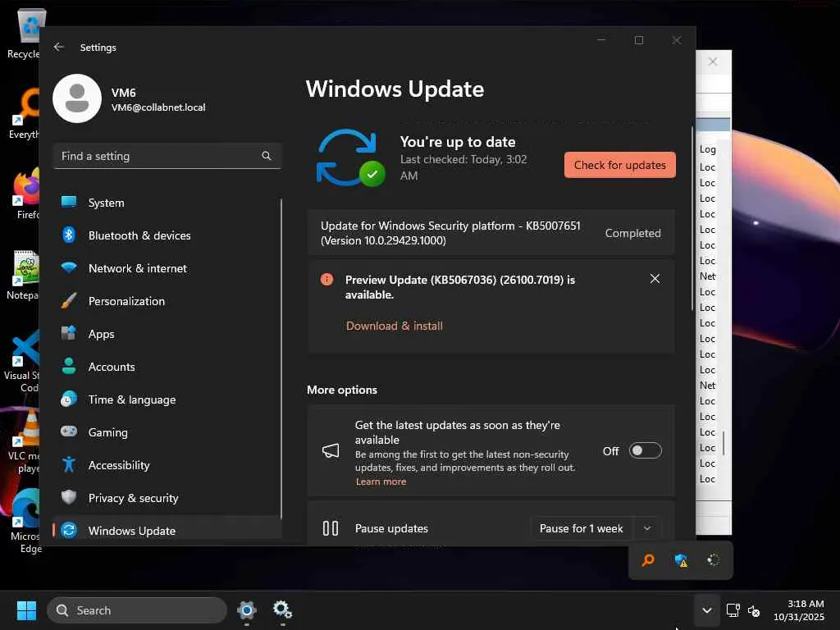The width and height of the screenshot is (840, 630).
Task: Open the Learn more link
Action: (x=381, y=482)
